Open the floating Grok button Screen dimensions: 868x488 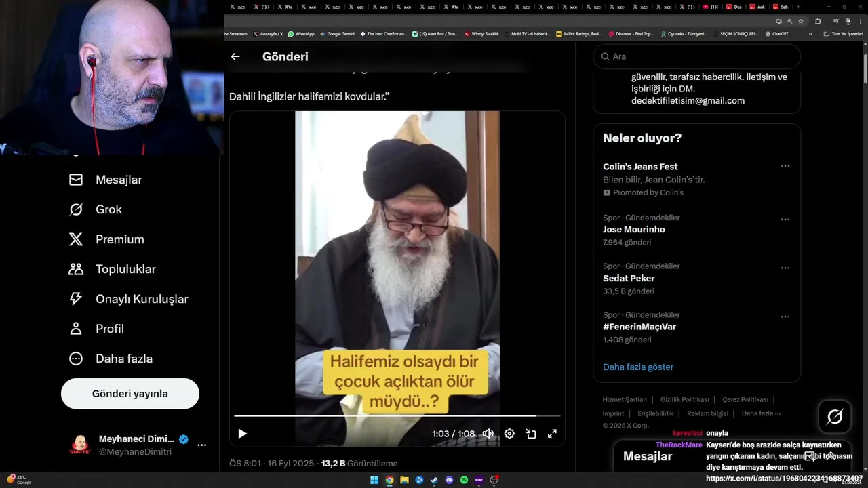pyautogui.click(x=835, y=417)
